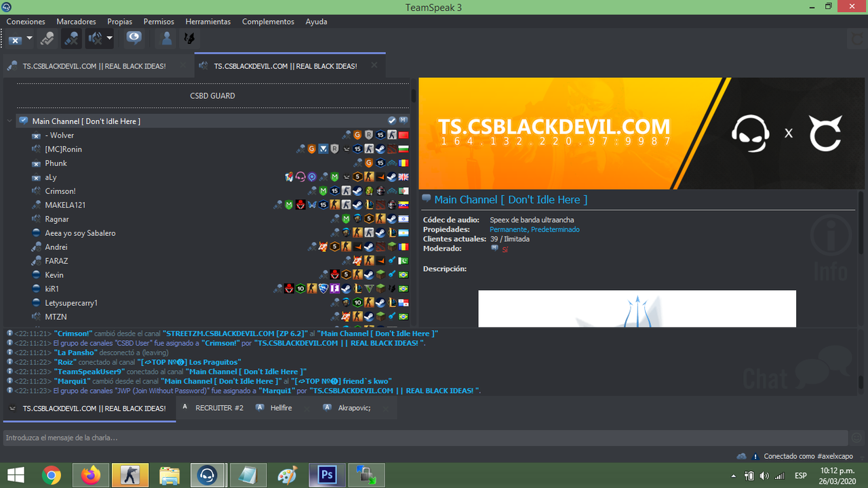Image resolution: width=868 pixels, height=488 pixels.
Task: Select user kiR1
Action: pos(52,289)
